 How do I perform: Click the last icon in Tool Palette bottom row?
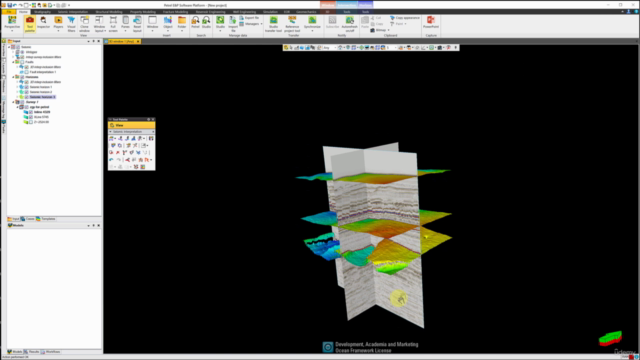[143, 167]
